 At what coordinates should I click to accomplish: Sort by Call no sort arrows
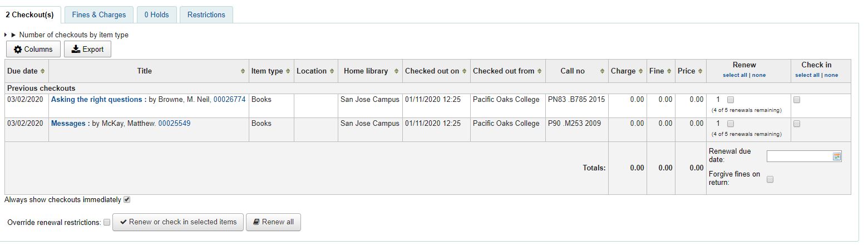[603, 71]
